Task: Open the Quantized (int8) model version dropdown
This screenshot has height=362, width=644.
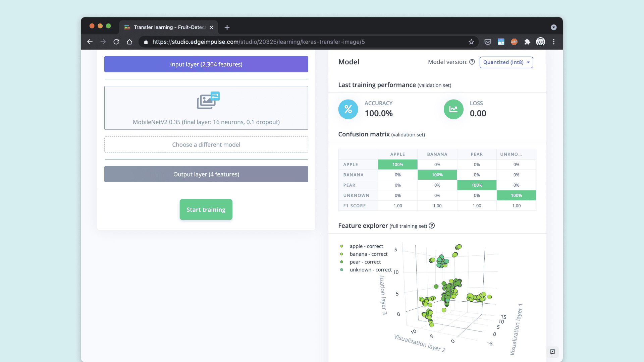Action: (x=506, y=62)
